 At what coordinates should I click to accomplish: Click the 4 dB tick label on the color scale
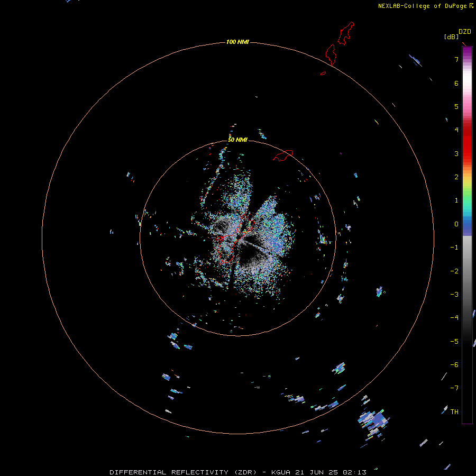456,130
